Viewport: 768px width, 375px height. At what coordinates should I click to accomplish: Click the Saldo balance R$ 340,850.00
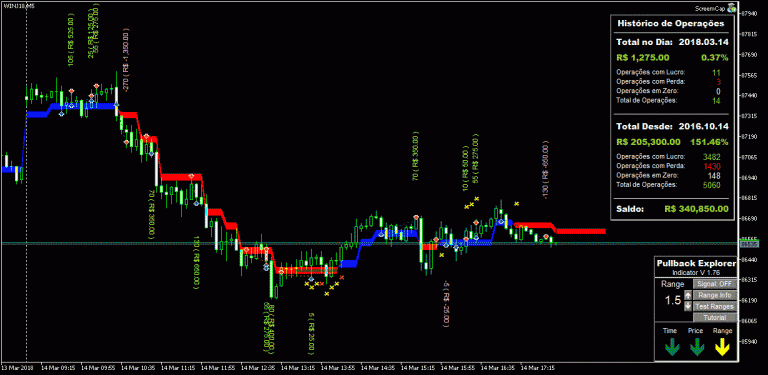coord(696,209)
